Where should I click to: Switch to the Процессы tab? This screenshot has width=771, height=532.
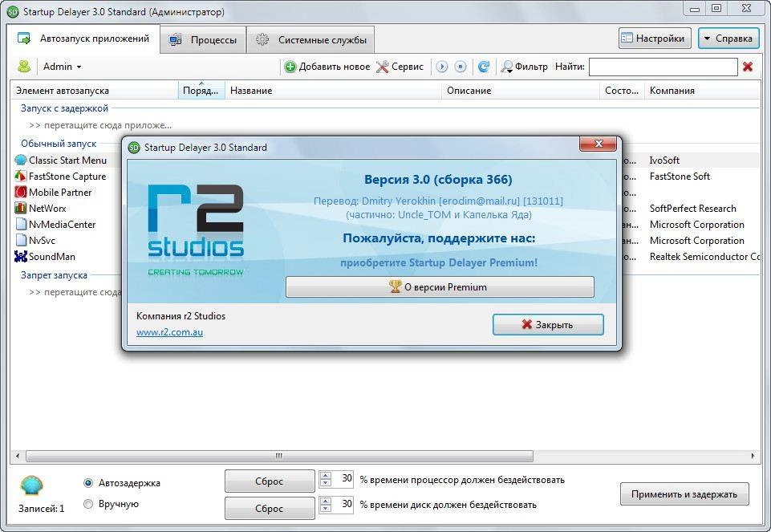click(x=203, y=40)
